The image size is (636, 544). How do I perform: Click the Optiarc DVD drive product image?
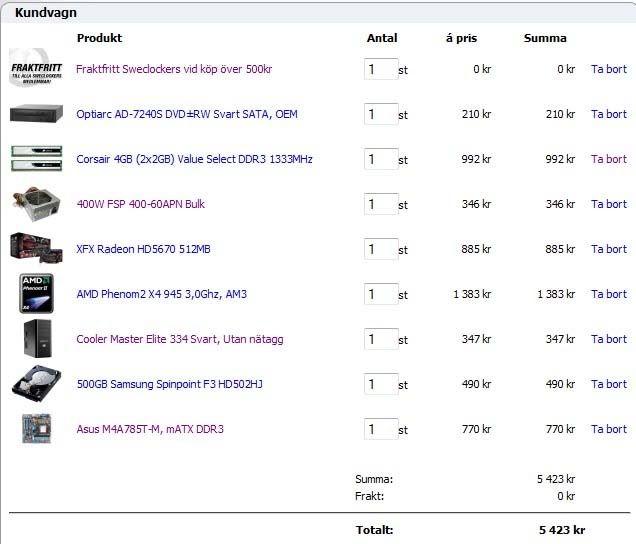pos(36,114)
